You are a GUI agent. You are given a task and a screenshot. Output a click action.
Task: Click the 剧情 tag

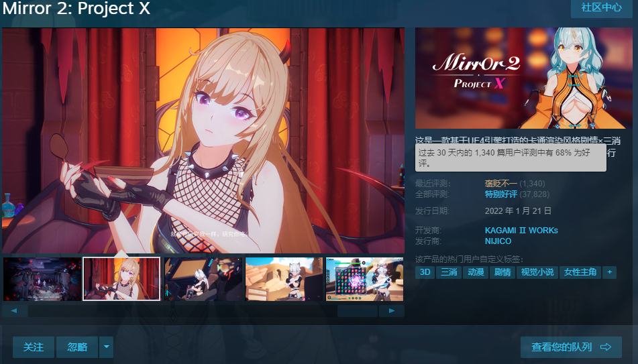(502, 272)
